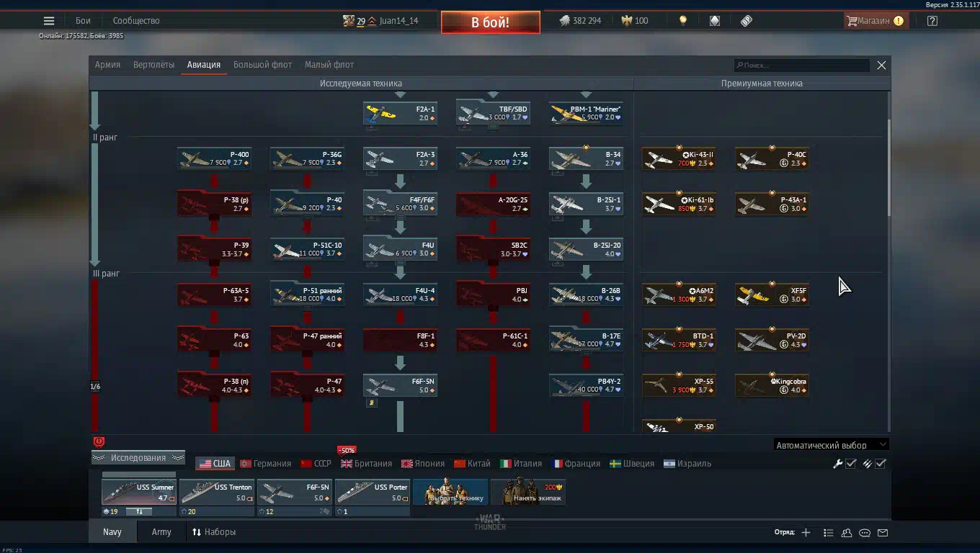The image size is (980, 553).
Task: Click the research tree vertical scrollbar
Action: 888,167
